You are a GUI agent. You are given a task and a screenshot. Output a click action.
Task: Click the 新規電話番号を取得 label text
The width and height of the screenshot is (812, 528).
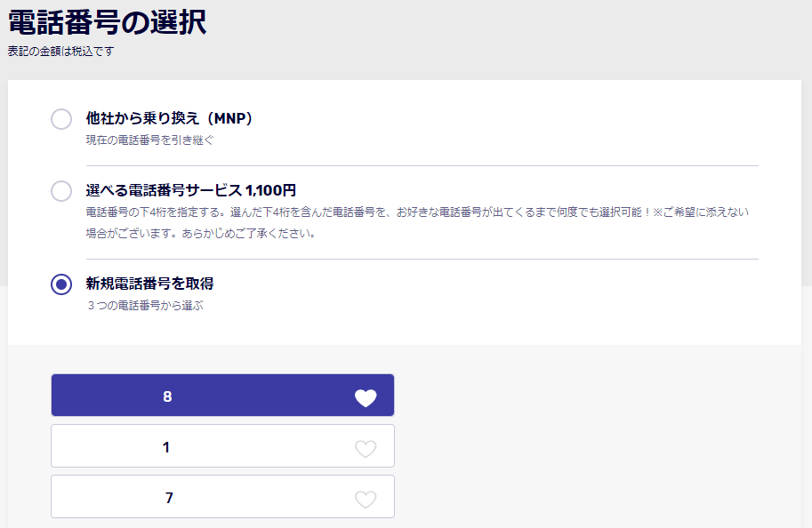pyautogui.click(x=149, y=284)
